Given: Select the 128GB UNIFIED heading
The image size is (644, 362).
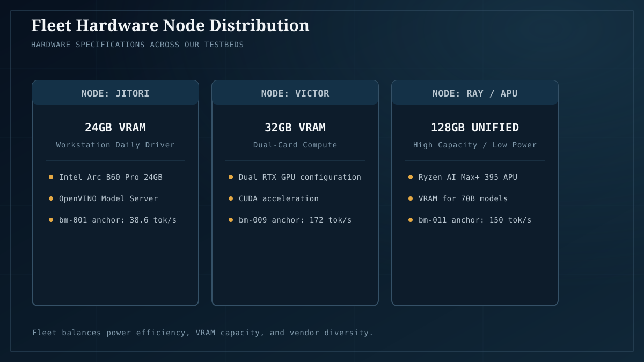Looking at the screenshot, I should click(x=475, y=128).
